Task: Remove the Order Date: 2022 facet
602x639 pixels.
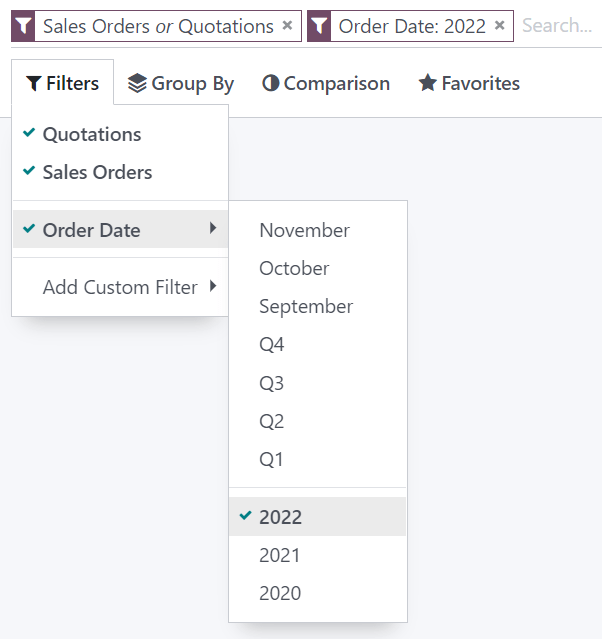Action: point(500,26)
